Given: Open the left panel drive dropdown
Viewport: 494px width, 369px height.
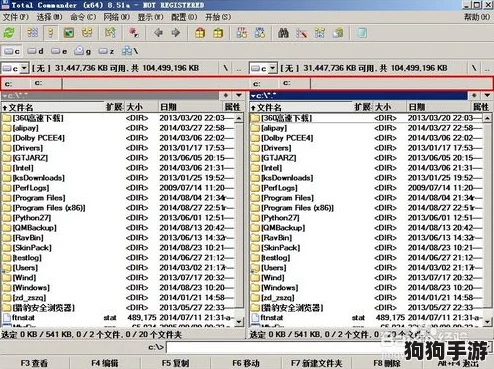Looking at the screenshot, I should [24, 68].
